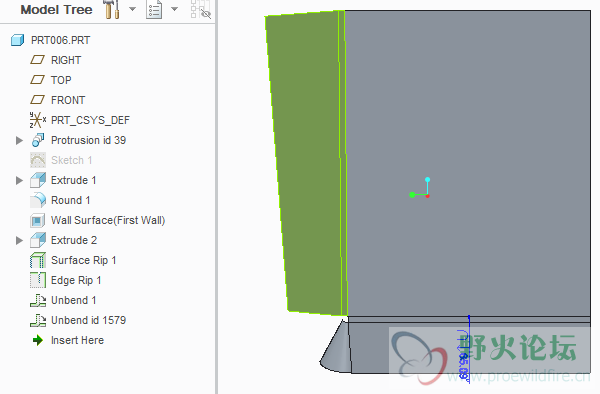Open the settings dropdown arrow beside hammer
Viewport: 600px width, 394px height.
point(132,9)
